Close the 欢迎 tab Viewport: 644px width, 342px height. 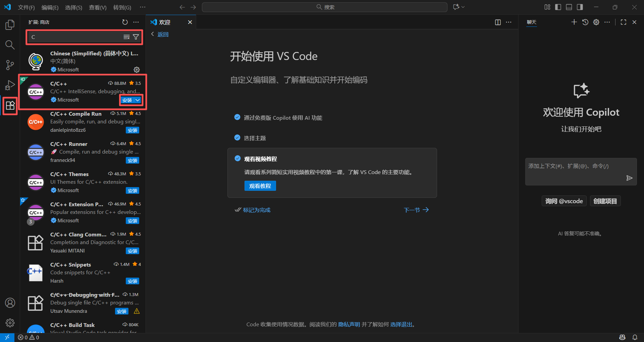tap(190, 22)
